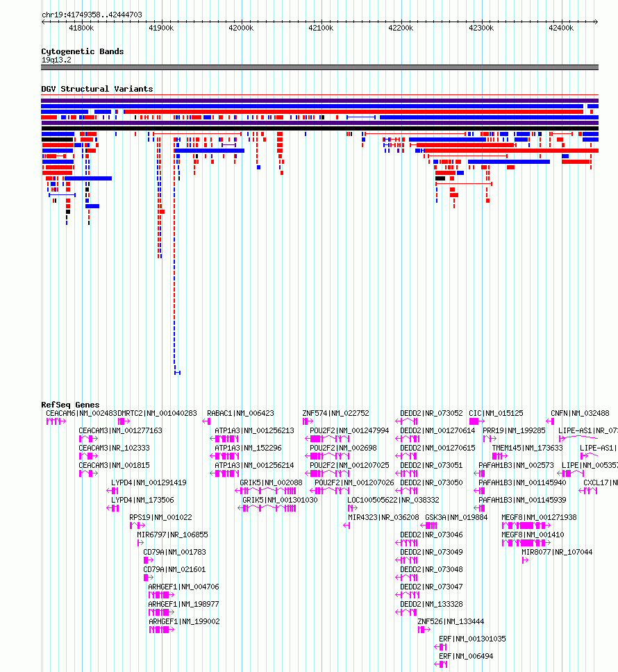This screenshot has width=618, height=672.
Task: Open gene ZNF526|NM_133444
Action: click(451, 621)
